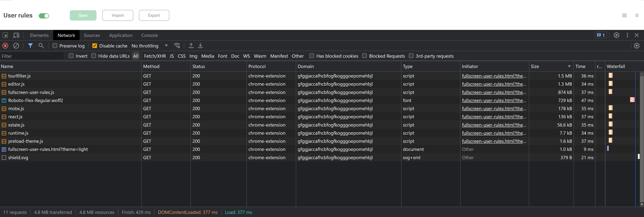Open the network search panel
Image resolution: width=644 pixels, height=217 pixels.
(41, 46)
